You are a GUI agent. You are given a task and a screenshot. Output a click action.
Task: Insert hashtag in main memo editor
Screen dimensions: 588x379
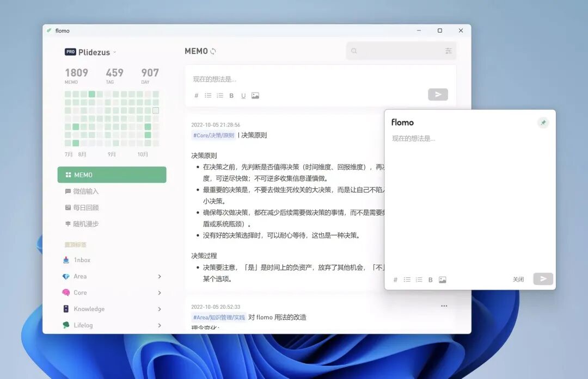tap(196, 96)
